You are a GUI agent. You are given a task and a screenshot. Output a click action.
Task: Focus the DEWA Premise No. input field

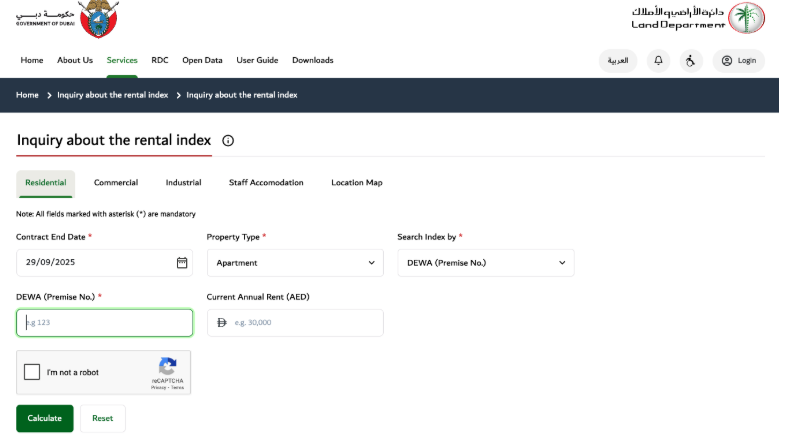[105, 323]
